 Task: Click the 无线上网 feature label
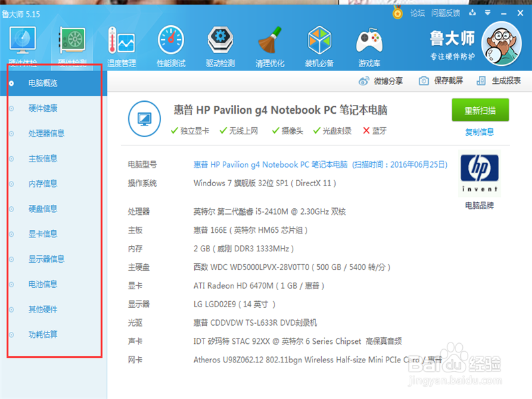(243, 130)
